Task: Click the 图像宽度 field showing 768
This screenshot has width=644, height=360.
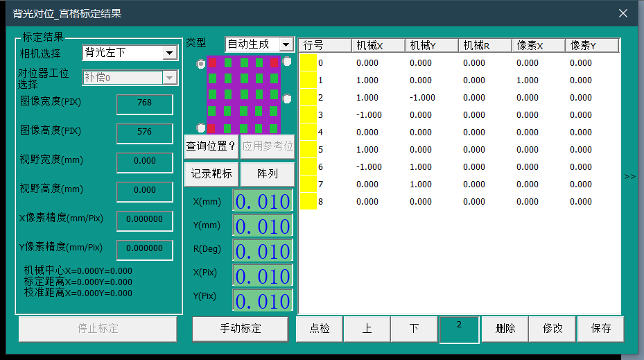Action: pyautogui.click(x=144, y=103)
